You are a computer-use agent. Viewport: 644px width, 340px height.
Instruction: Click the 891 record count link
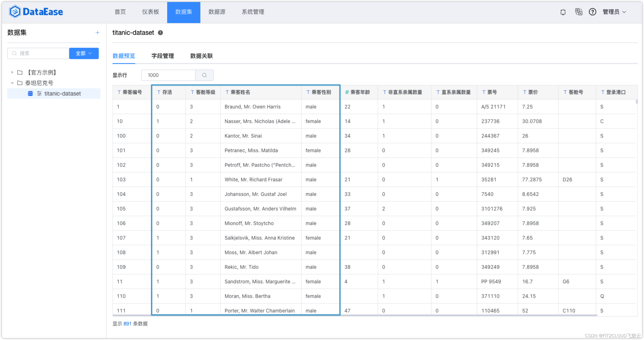coord(127,323)
